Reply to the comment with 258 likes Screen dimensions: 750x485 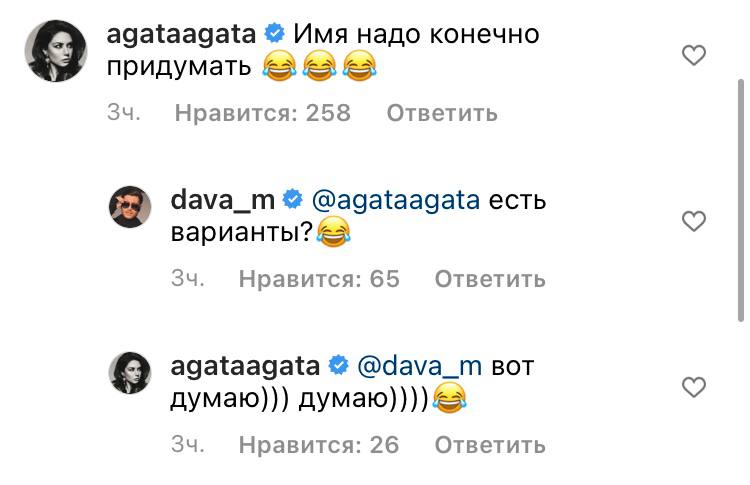point(442,113)
